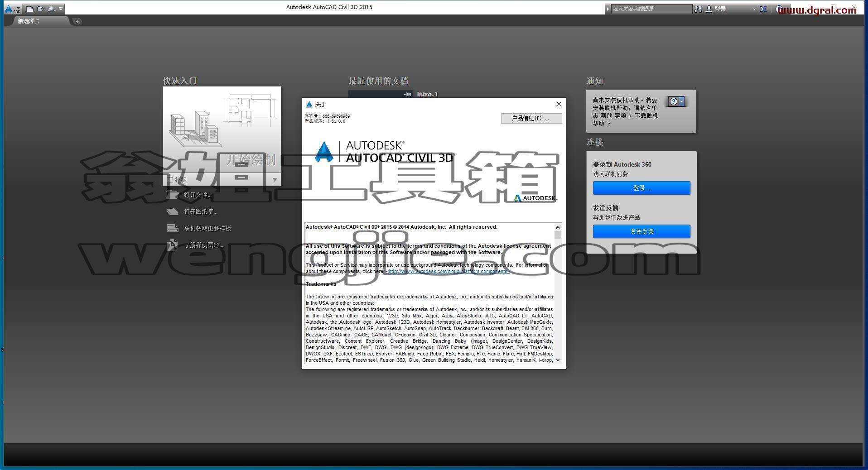The height and width of the screenshot is (470, 868).
Task: Expand the search box arrow on the left
Action: pyautogui.click(x=608, y=9)
